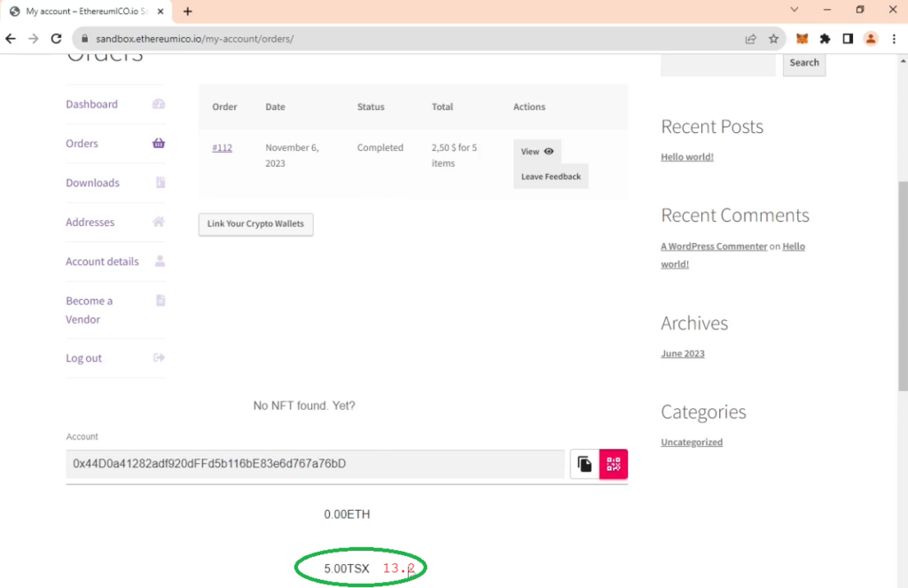Open the pink QR code icon
The image size is (908, 588).
point(614,464)
